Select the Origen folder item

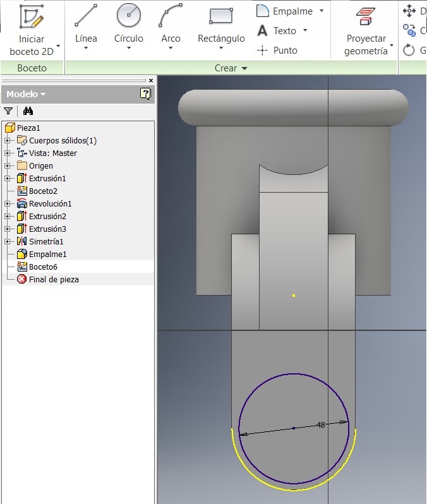pos(41,166)
